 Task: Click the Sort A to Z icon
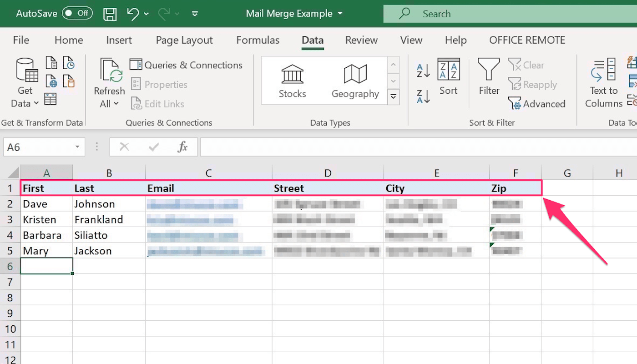(x=424, y=71)
